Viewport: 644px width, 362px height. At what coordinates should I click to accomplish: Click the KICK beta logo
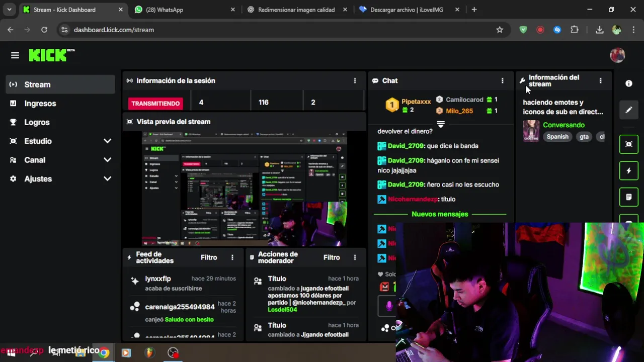point(51,55)
